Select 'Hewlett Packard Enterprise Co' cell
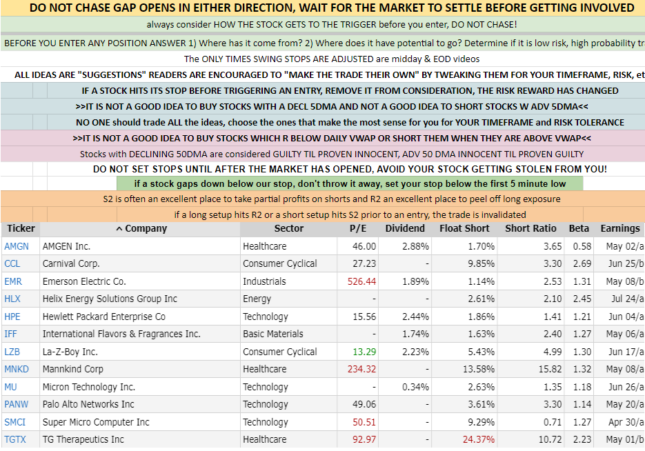This screenshot has width=645, height=451. point(140,316)
